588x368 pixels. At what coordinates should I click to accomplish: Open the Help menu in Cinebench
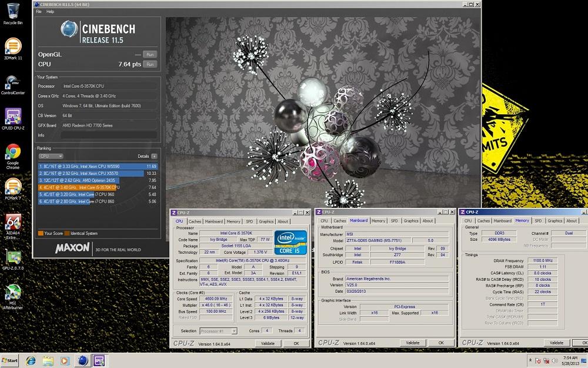(x=50, y=12)
